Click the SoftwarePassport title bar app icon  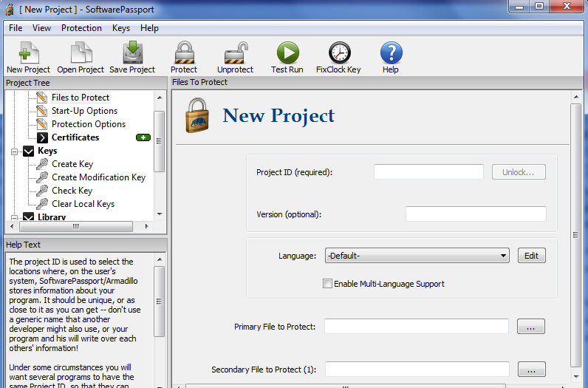click(x=10, y=10)
